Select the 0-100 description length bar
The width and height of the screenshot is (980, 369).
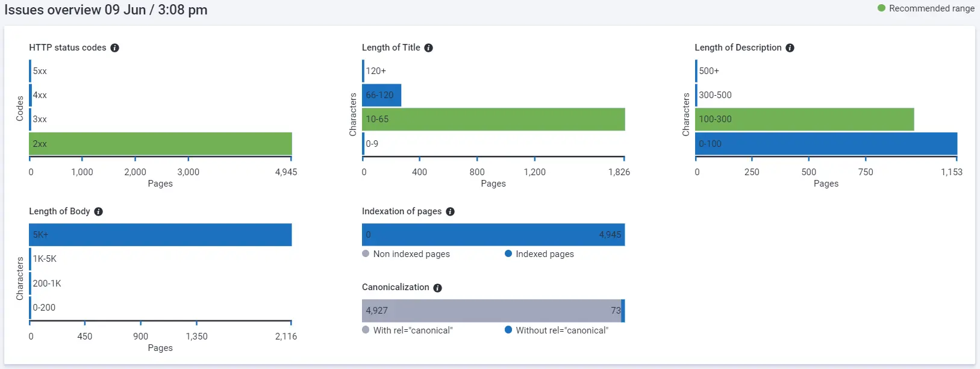click(825, 144)
